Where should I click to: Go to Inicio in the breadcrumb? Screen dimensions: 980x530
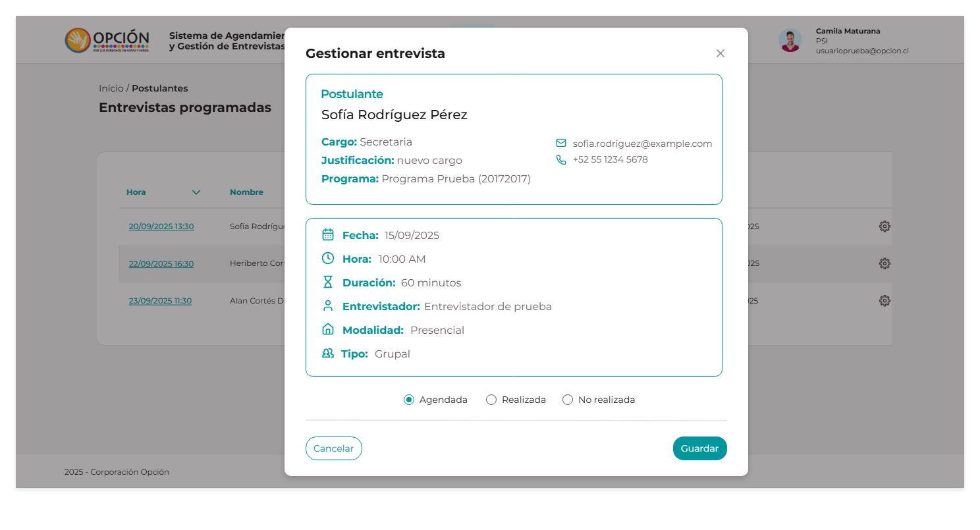point(111,88)
